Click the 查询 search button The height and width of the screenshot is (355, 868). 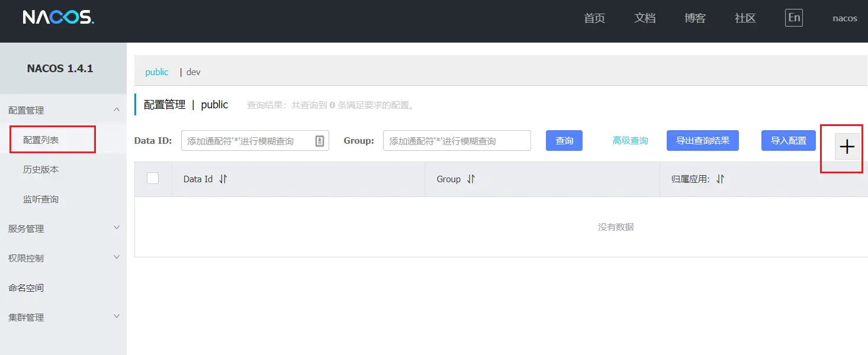click(563, 140)
